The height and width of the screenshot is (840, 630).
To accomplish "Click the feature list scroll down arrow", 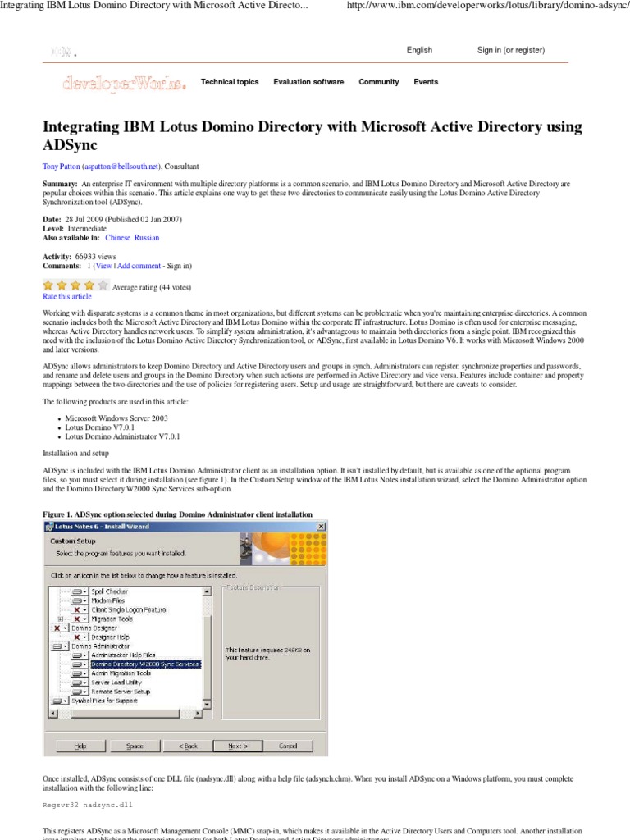I will pos(208,704).
